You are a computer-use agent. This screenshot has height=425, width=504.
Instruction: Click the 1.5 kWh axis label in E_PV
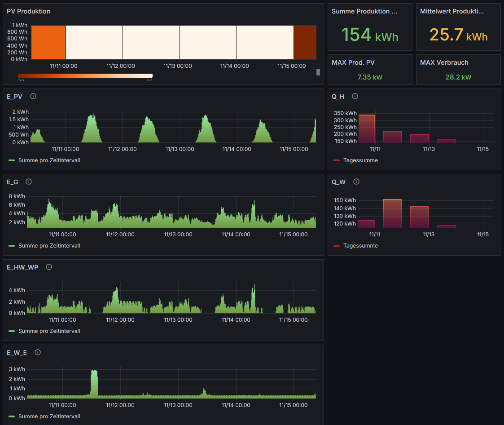pos(19,120)
